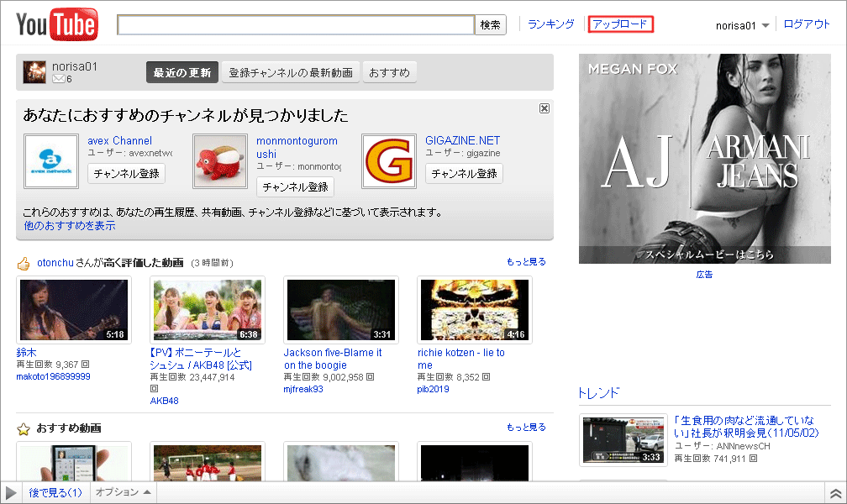Subscribe to GIGAZINE.NET with チャンネル登録
The height and width of the screenshot is (504, 847).
click(x=464, y=173)
